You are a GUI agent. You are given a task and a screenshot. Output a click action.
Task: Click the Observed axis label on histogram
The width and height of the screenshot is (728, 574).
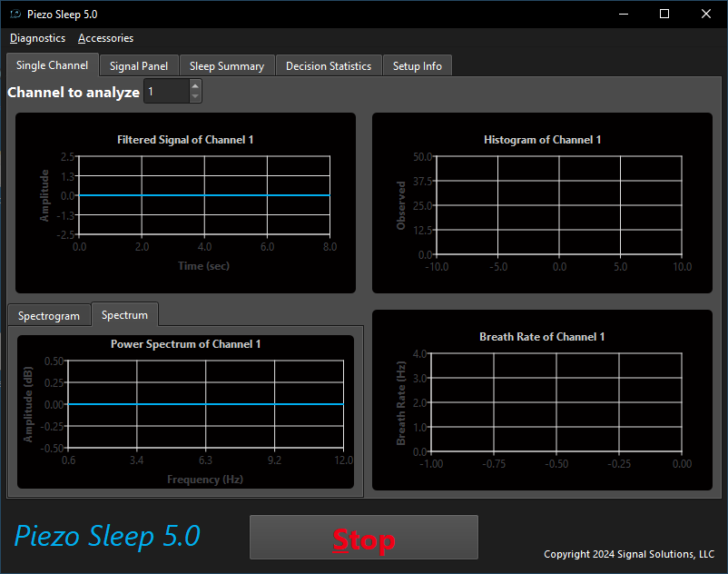click(400, 206)
